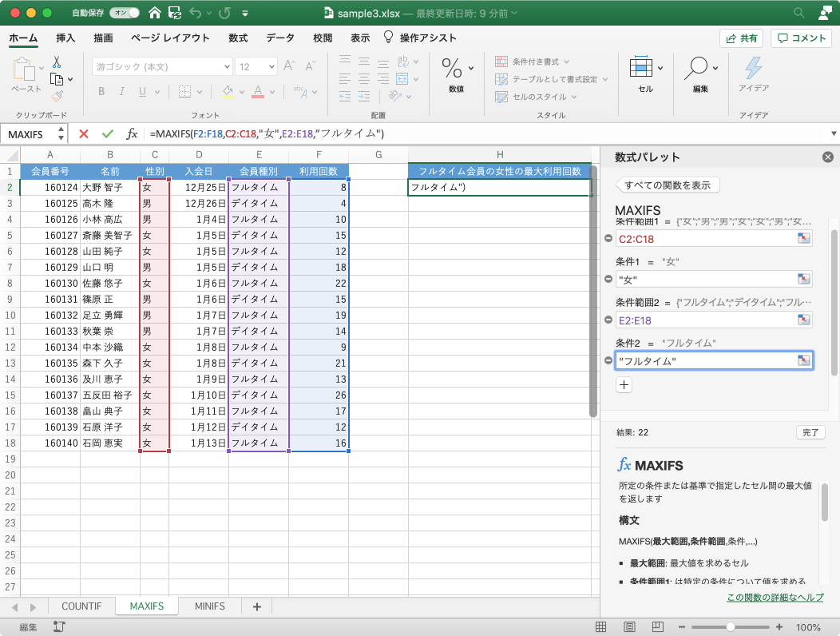
Task: Click the Merge cells icon
Action: [x=402, y=79]
